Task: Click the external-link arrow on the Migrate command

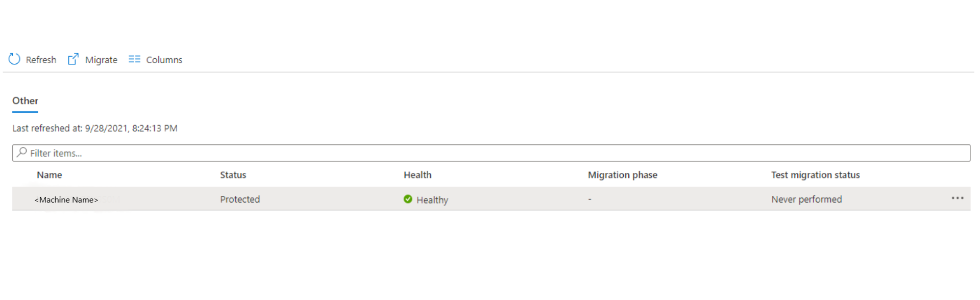Action: 73,59
